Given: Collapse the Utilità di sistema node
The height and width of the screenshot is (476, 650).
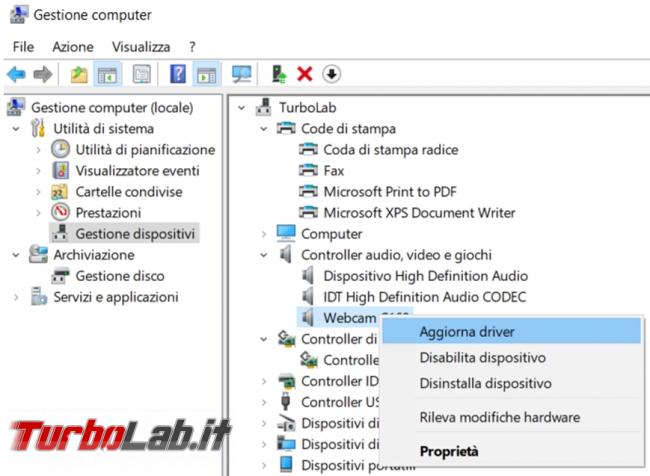Looking at the screenshot, I should coord(16,129).
